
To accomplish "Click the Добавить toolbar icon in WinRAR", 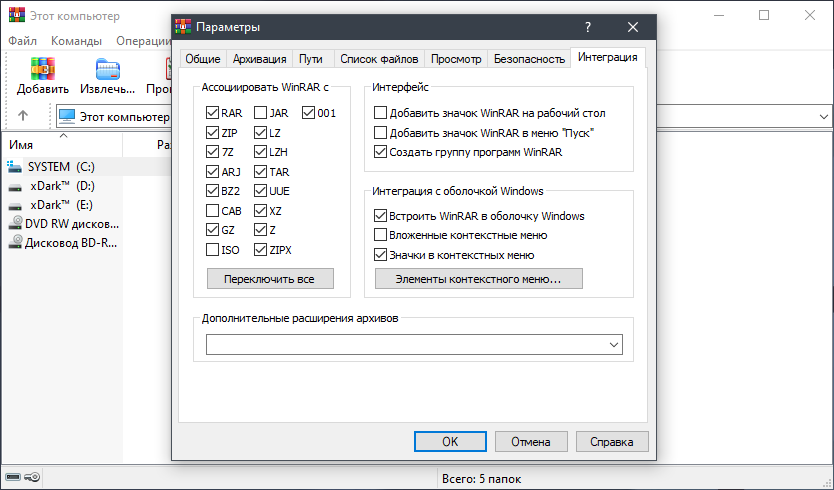I will point(43,69).
